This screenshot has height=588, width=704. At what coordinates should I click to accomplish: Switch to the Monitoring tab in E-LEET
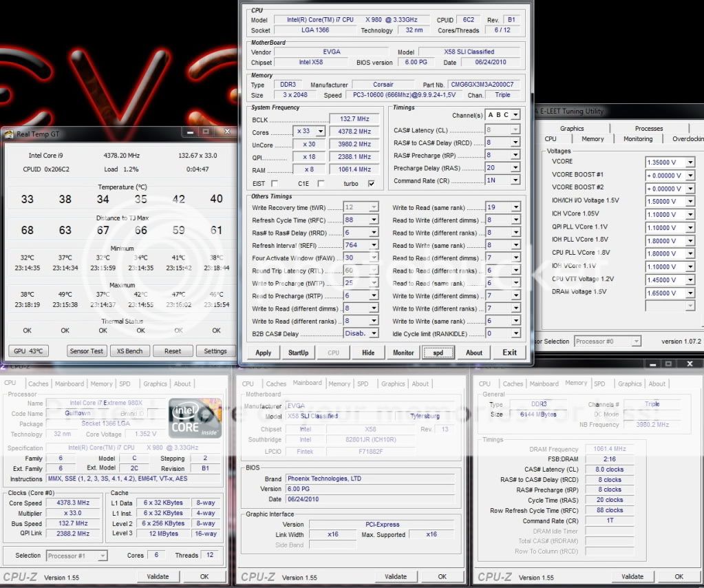coord(637,139)
